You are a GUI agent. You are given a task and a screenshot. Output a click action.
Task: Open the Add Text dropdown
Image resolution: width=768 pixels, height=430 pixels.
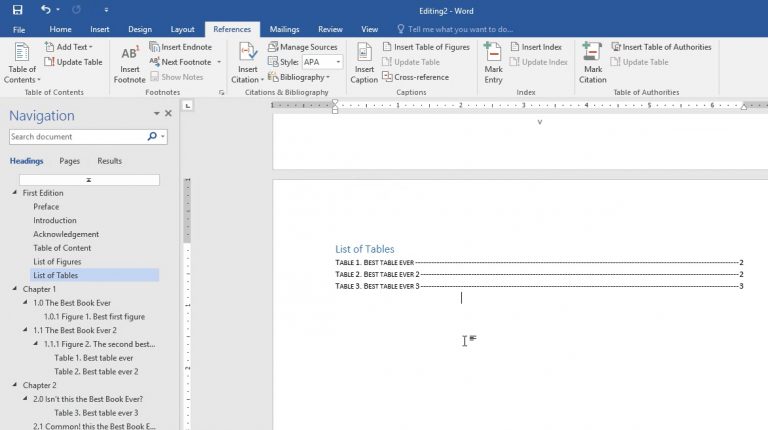[x=69, y=47]
